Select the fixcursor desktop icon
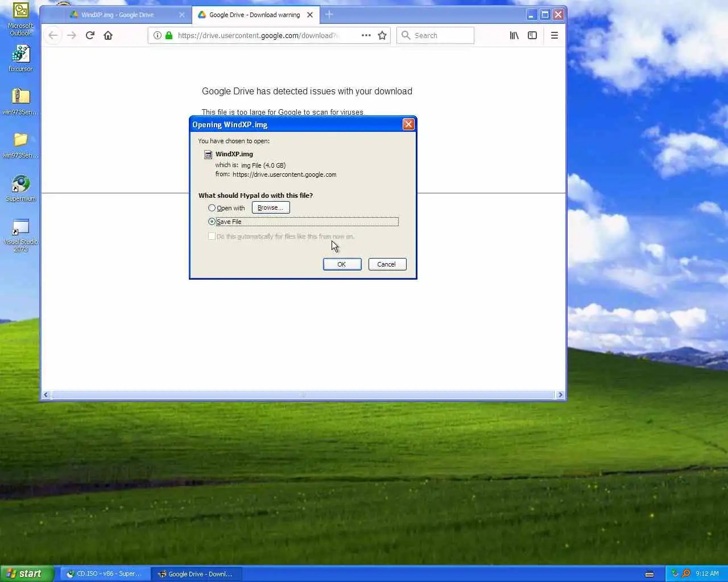Image resolution: width=728 pixels, height=582 pixels. coord(20,59)
